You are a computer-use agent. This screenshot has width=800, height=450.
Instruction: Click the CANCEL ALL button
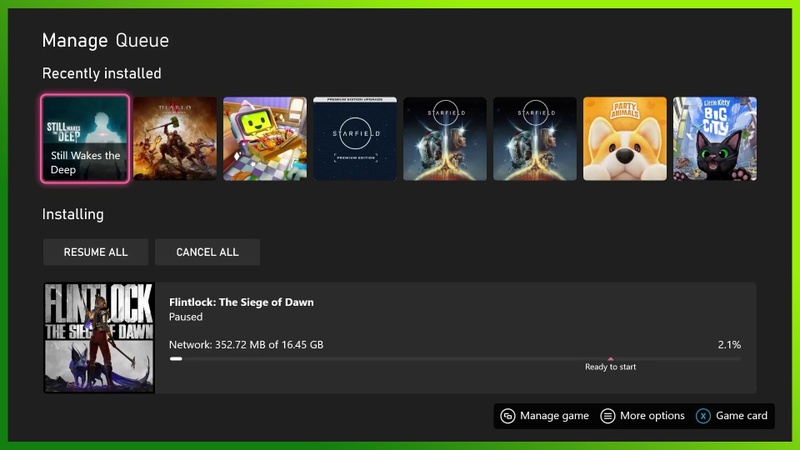coord(207,252)
